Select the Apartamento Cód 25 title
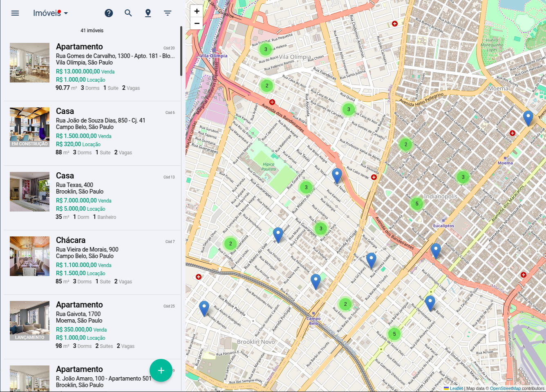 click(x=79, y=305)
